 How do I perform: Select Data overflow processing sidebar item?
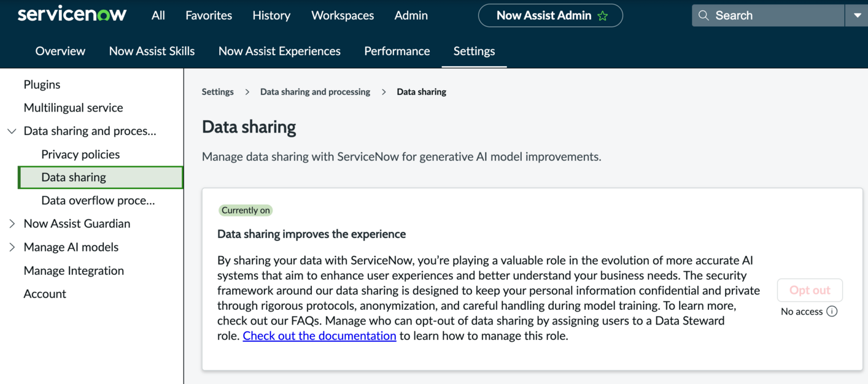tap(98, 201)
